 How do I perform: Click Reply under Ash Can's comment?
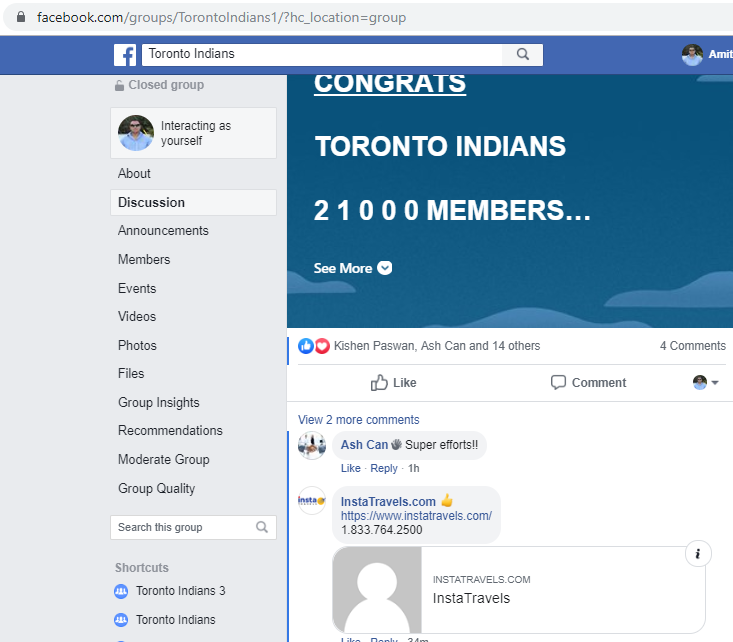(x=384, y=468)
